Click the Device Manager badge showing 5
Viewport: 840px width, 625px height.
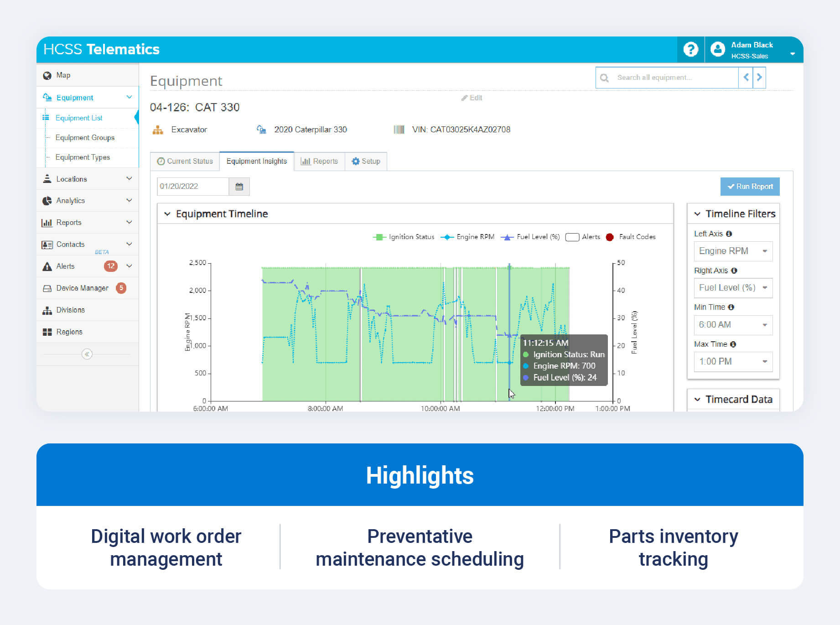click(121, 288)
